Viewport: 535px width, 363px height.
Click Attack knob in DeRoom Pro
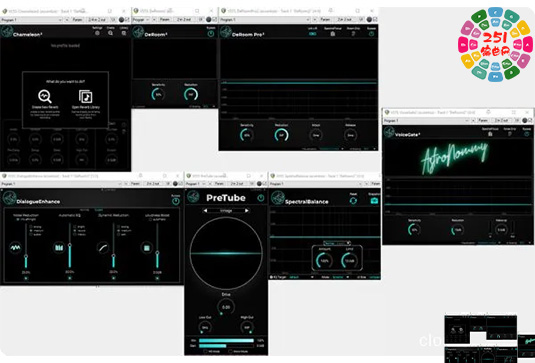pyautogui.click(x=316, y=135)
